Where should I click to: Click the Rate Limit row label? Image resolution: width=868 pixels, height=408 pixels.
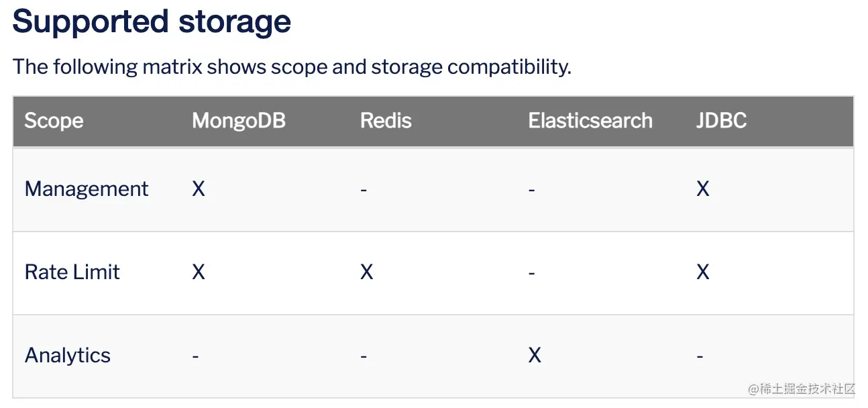(x=72, y=272)
